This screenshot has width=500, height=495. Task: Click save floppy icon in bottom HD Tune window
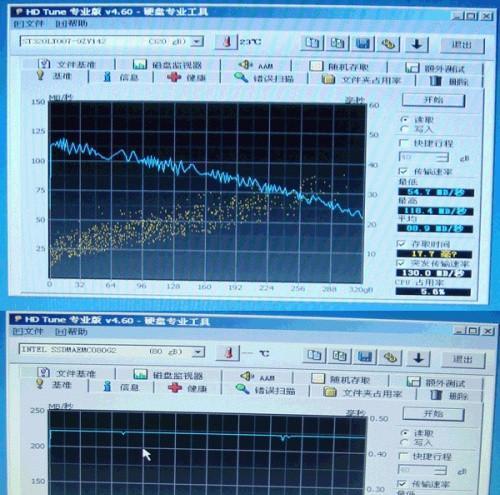[x=365, y=357]
